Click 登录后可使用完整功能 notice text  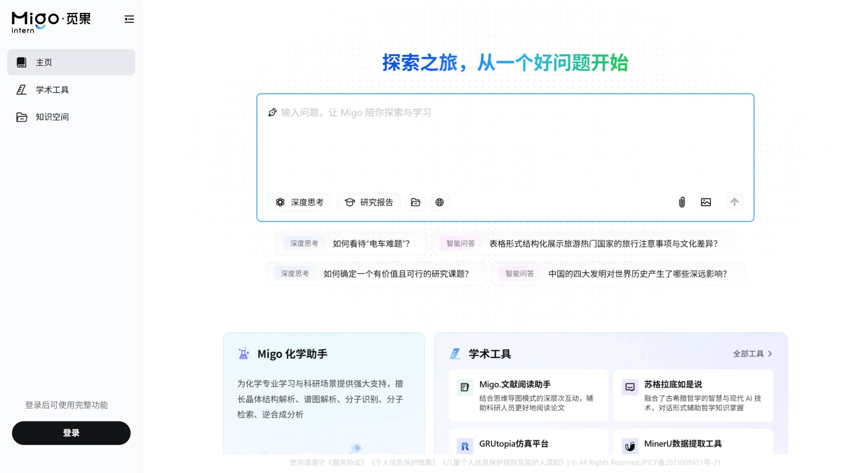tap(67, 405)
